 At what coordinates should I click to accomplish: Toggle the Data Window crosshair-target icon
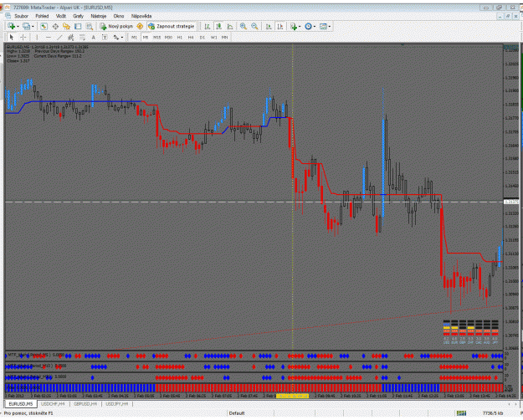pos(55,26)
